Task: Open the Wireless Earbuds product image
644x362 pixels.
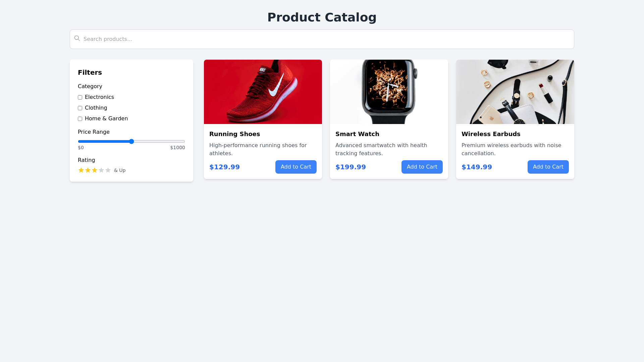Action: pos(515,92)
